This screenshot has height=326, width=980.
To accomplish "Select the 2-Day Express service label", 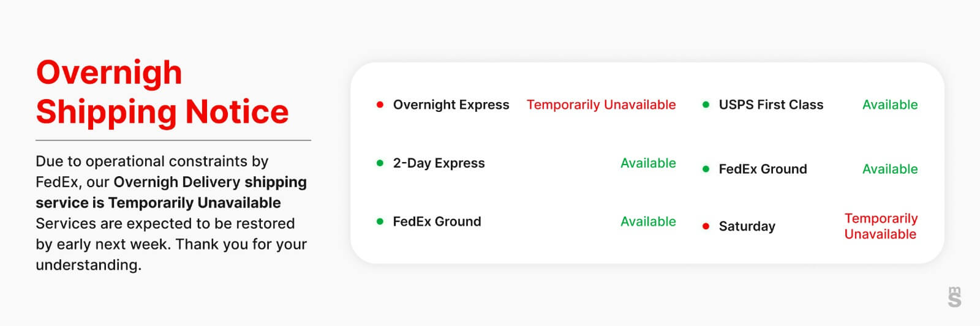I will click(439, 163).
